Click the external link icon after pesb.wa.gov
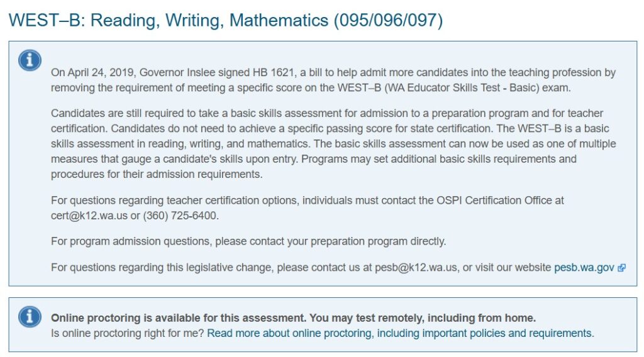Screen dimensions: 644x357 (621, 268)
